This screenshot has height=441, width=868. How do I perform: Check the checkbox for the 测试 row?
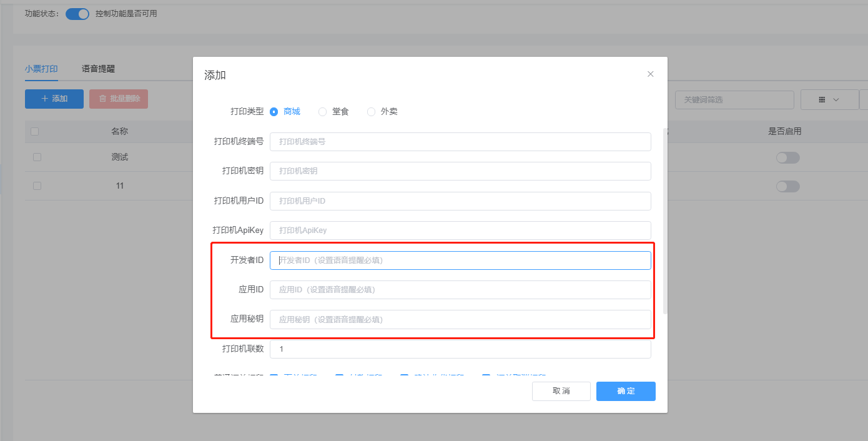[x=36, y=157]
